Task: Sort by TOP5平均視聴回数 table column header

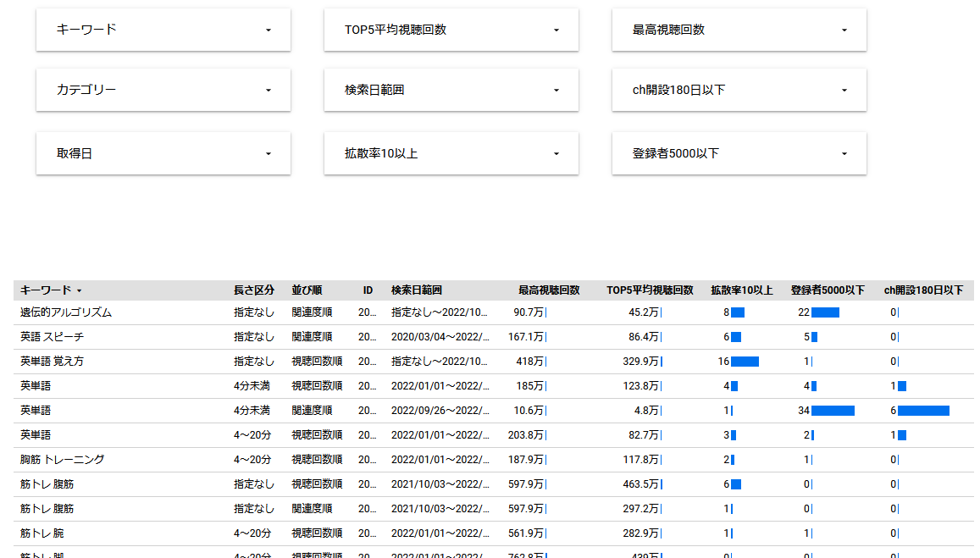Action: tap(650, 290)
